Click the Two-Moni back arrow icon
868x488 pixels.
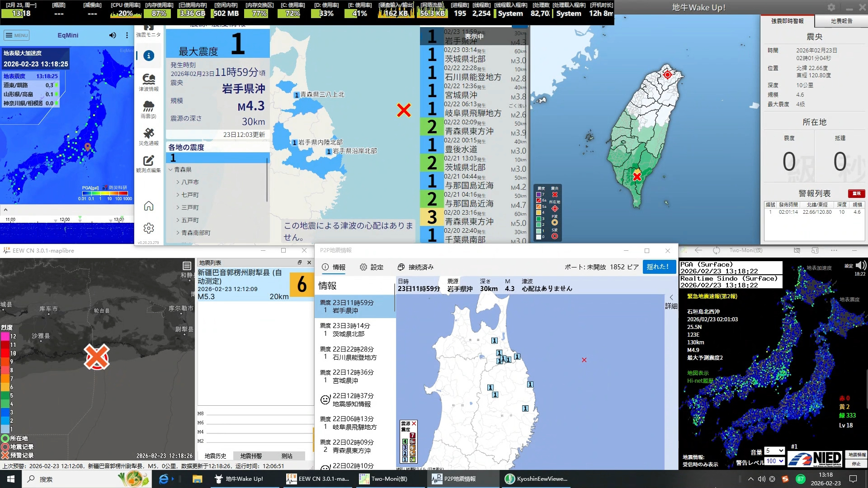[x=698, y=250]
